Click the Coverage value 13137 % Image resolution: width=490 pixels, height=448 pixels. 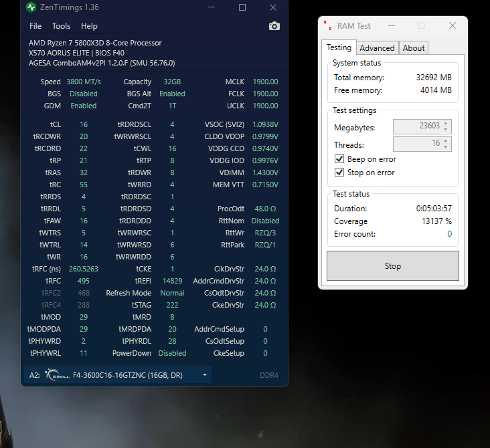(436, 221)
